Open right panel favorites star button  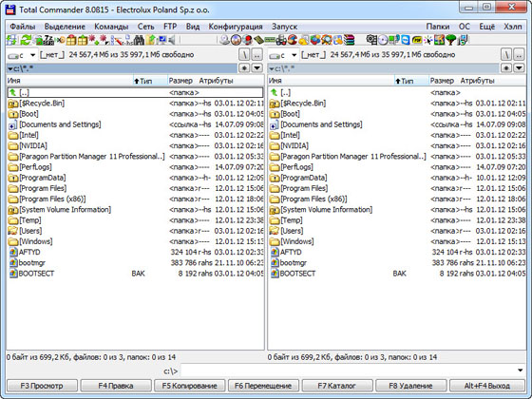pyautogui.click(x=505, y=68)
